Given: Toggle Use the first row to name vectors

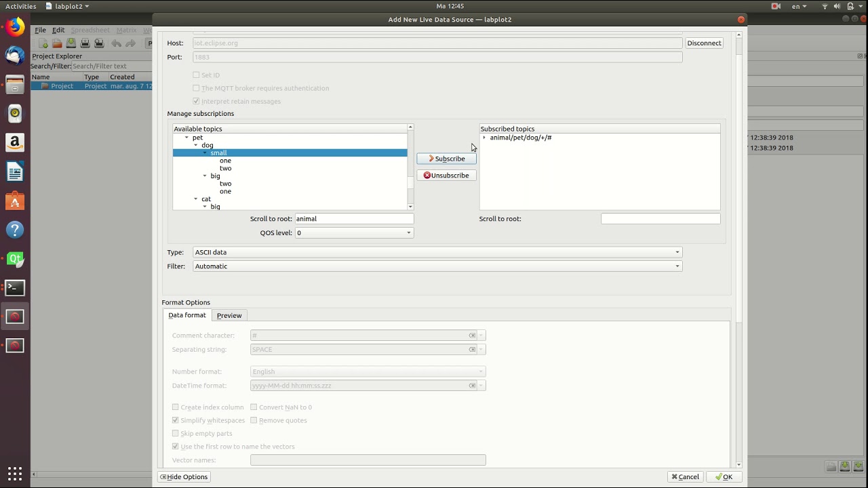Looking at the screenshot, I should coord(175,447).
